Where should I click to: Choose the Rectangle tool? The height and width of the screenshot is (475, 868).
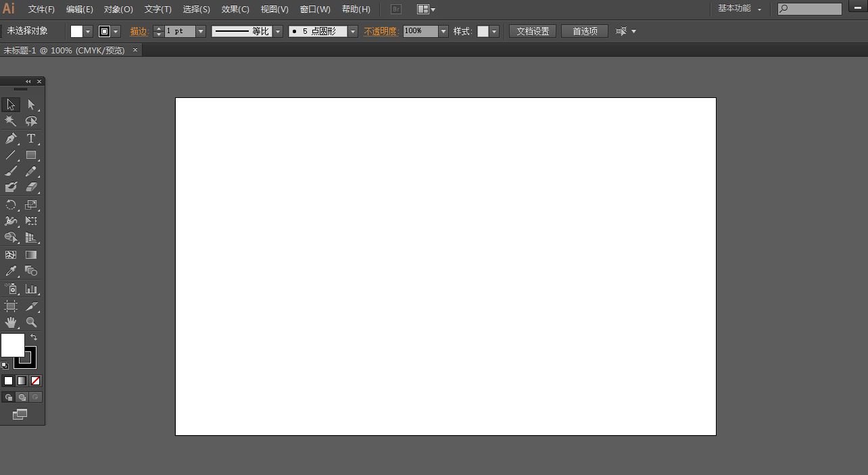click(x=31, y=155)
